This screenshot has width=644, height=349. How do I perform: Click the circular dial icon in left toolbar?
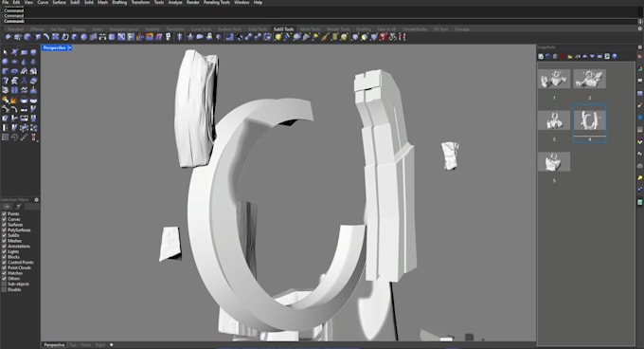(14, 138)
